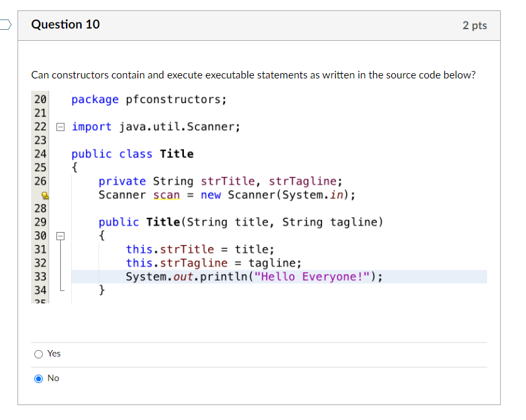Click the highlighted println Hello Everyone line
526x420 pixels.
(x=279, y=277)
